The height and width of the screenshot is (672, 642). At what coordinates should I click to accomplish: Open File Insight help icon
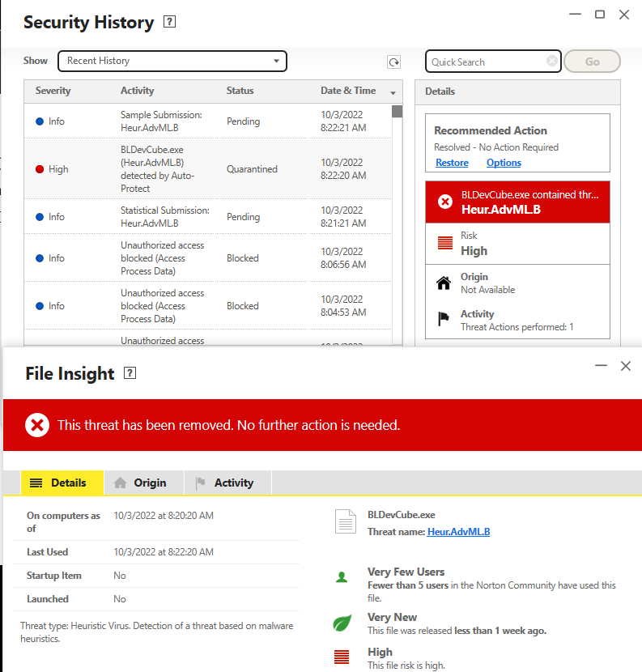[130, 373]
